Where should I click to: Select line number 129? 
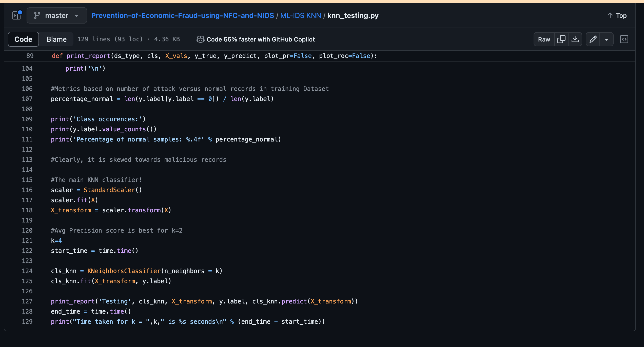click(x=27, y=321)
